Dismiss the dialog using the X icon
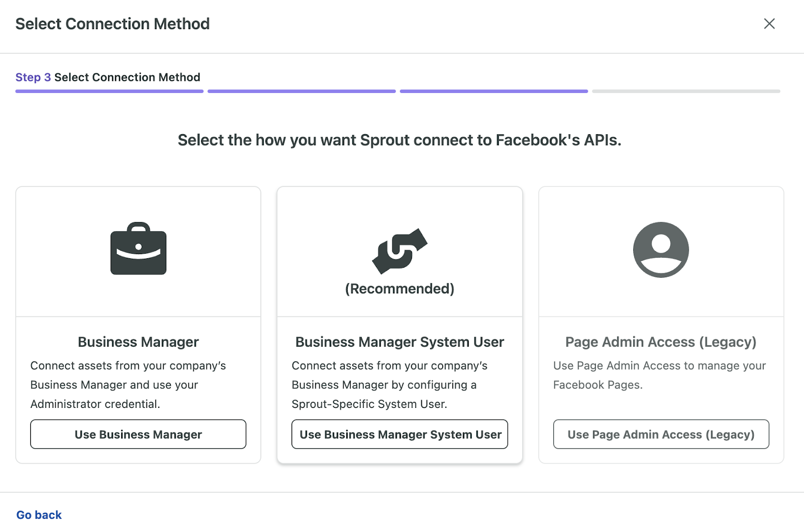 769,24
